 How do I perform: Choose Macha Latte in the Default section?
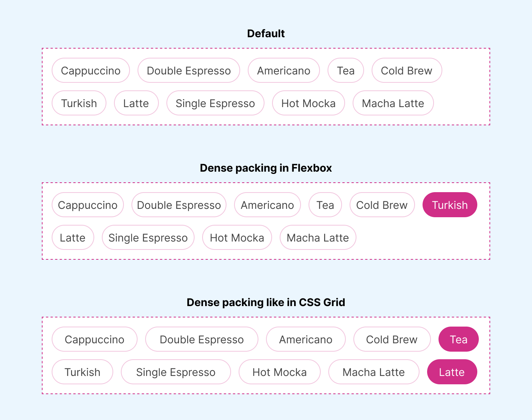tap(393, 103)
